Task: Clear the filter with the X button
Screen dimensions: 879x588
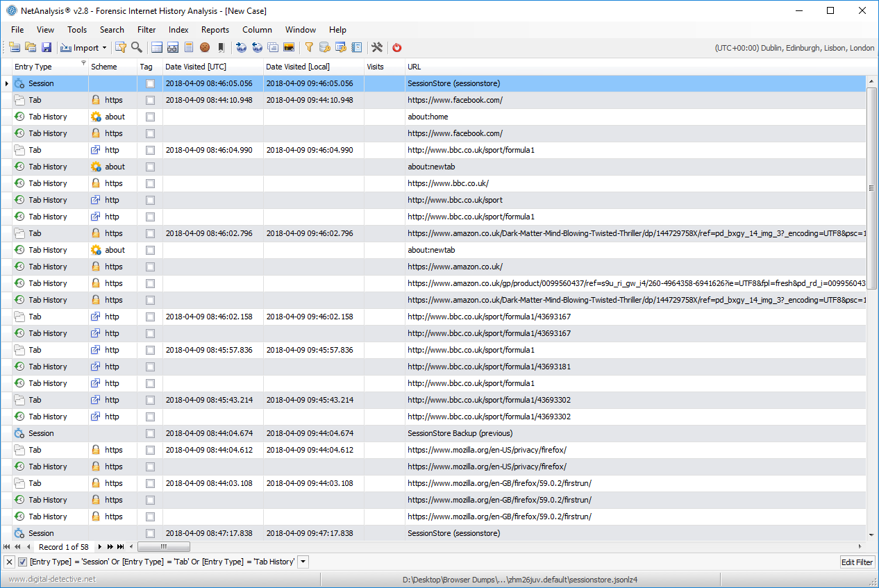Action: tap(9, 562)
